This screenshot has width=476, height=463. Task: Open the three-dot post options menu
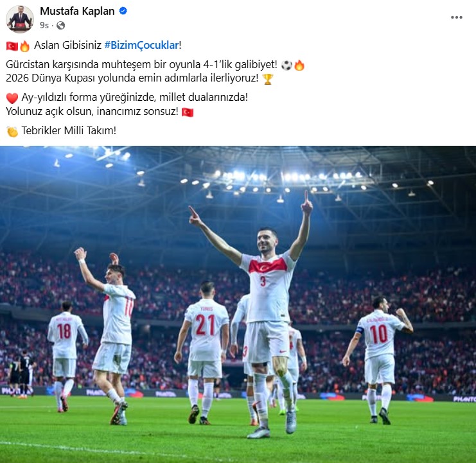coord(456,17)
